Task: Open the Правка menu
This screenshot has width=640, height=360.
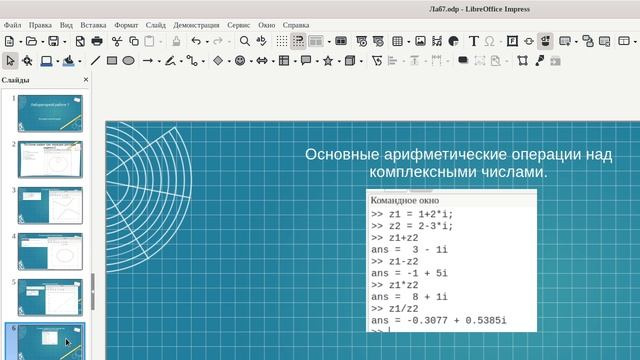Action: 40,25
